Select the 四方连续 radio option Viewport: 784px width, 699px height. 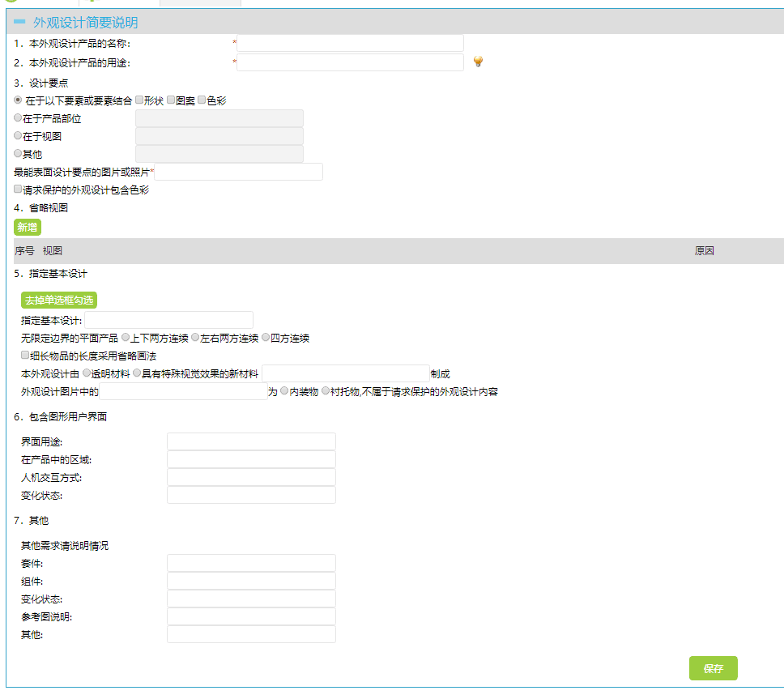click(266, 338)
